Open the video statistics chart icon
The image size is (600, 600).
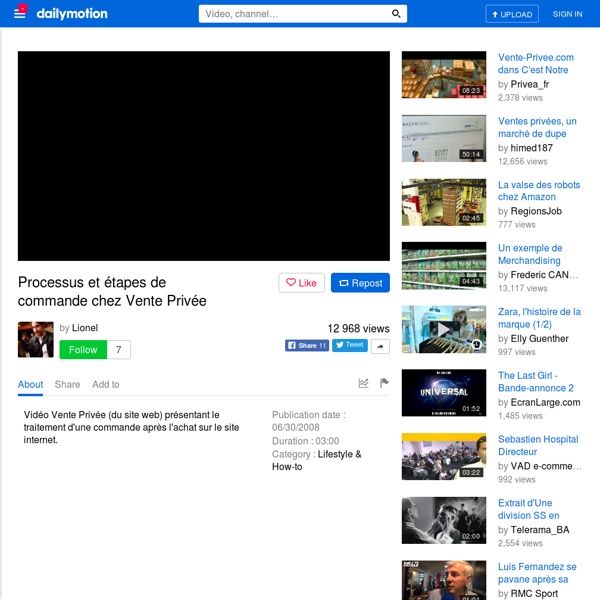364,383
